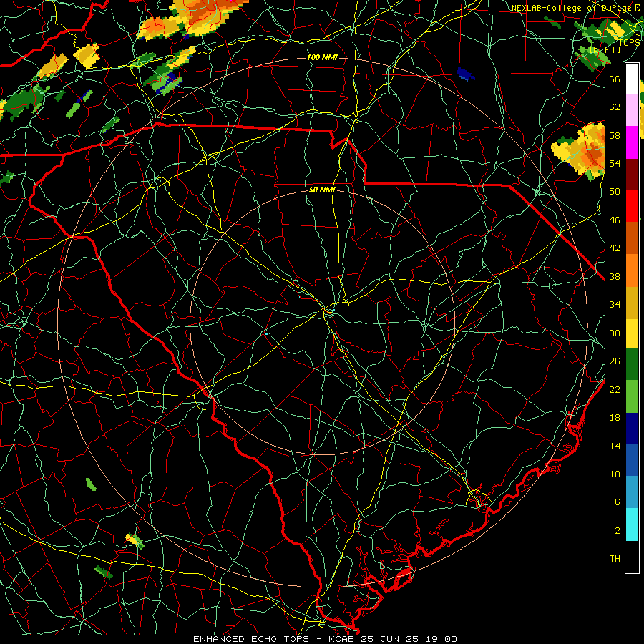This screenshot has height=644, width=644.
Task: Pick the medium blue legend swatch
Action: [632, 460]
